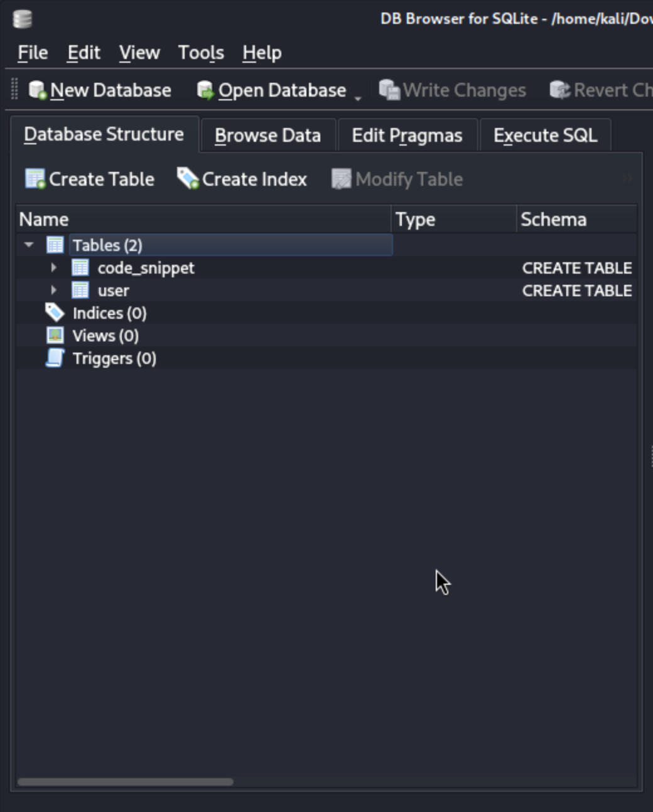Click the Views picture icon

click(55, 336)
